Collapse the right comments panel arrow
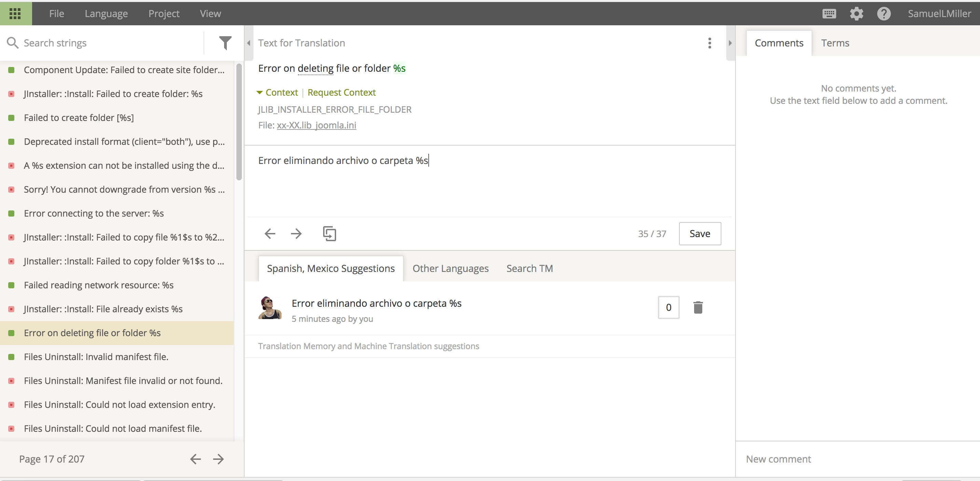 point(730,43)
